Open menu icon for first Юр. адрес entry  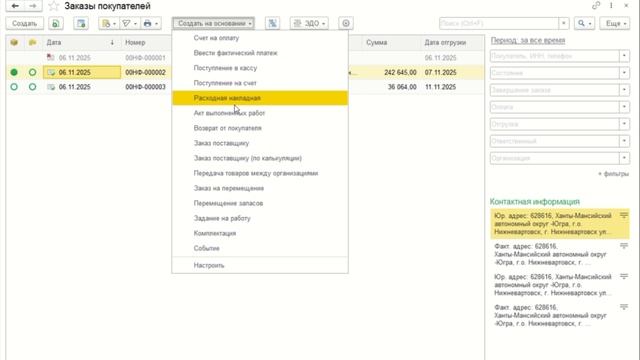pyautogui.click(x=624, y=215)
